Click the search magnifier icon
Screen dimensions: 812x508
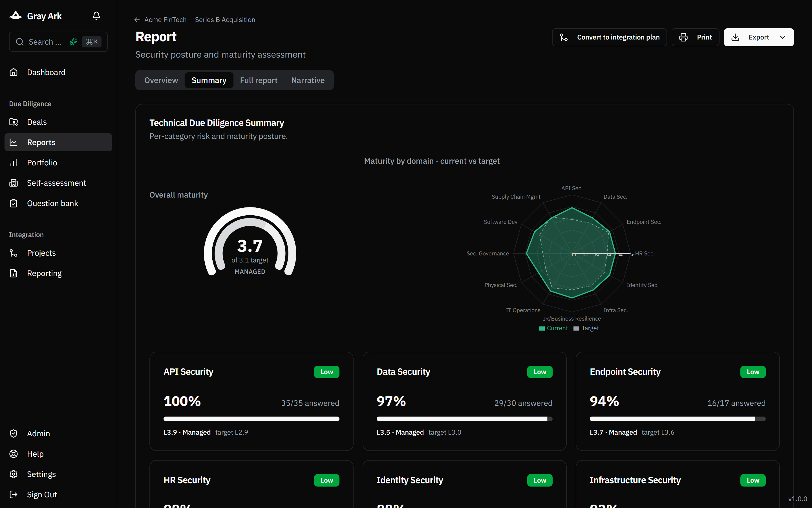click(20, 42)
